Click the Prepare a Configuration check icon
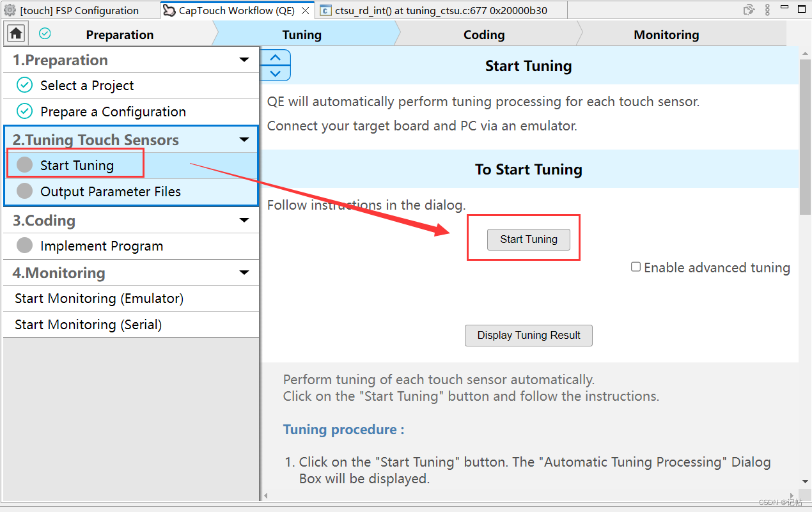The width and height of the screenshot is (812, 512). (x=24, y=111)
